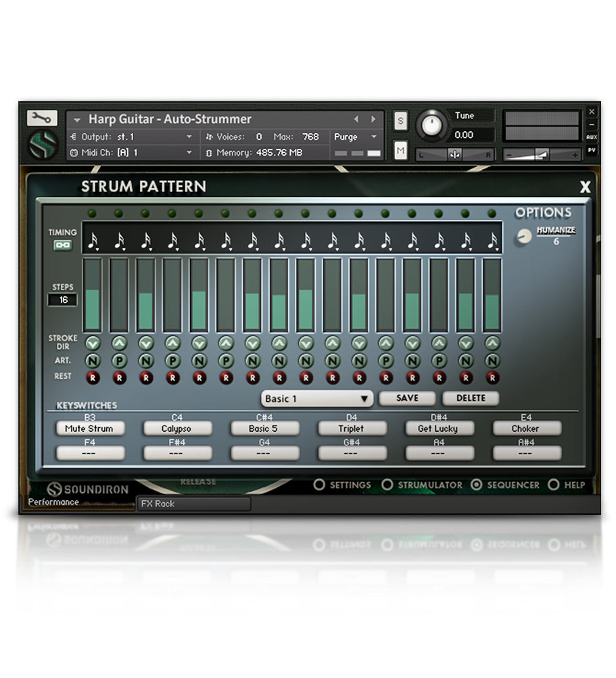Save the strum pattern
Image resolution: width=616 pixels, height=678 pixels.
407,399
